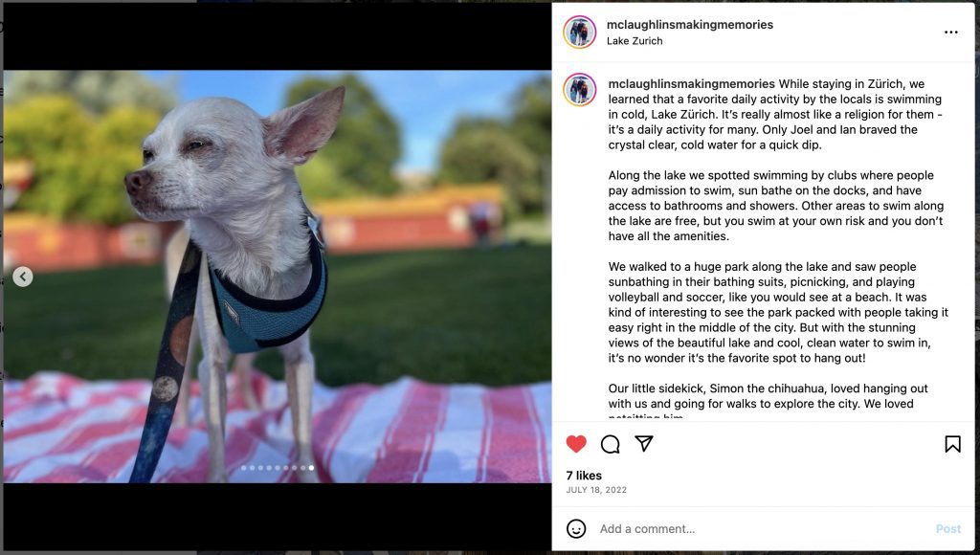Select the first carousel indicator dot
The height and width of the screenshot is (555, 980).
244,468
